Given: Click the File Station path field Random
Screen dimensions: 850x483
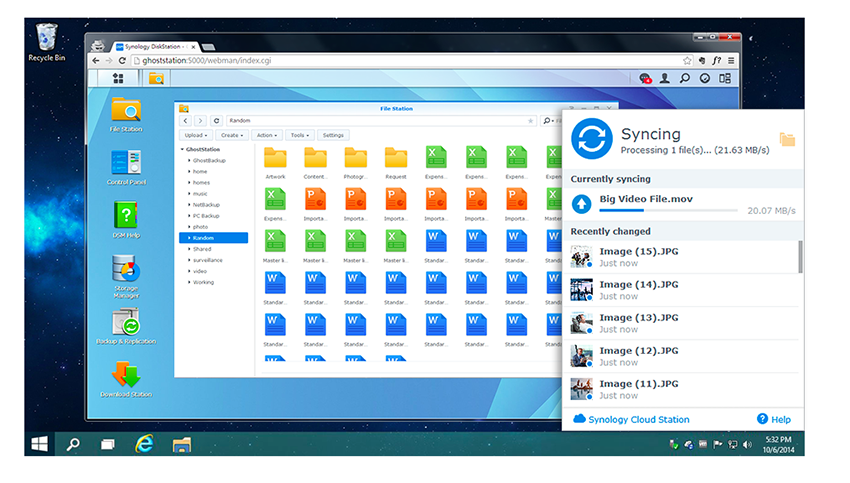Looking at the screenshot, I should 382,121.
